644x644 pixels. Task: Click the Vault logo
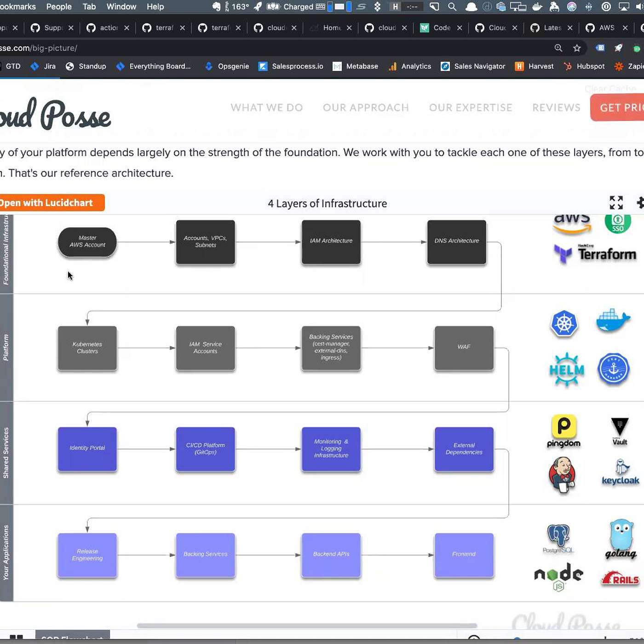pyautogui.click(x=620, y=431)
